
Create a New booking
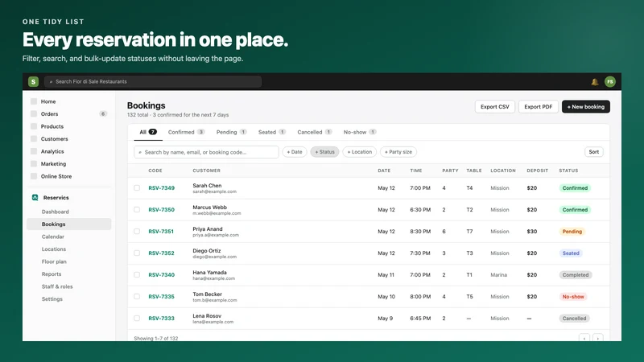[x=586, y=107]
